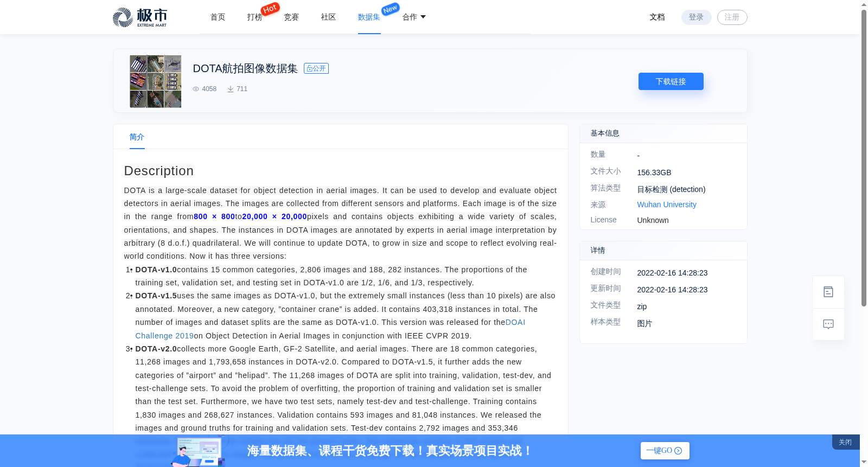This screenshot has height=467, width=868.
Task: Click the 基本信息 panel header
Action: tap(663, 133)
